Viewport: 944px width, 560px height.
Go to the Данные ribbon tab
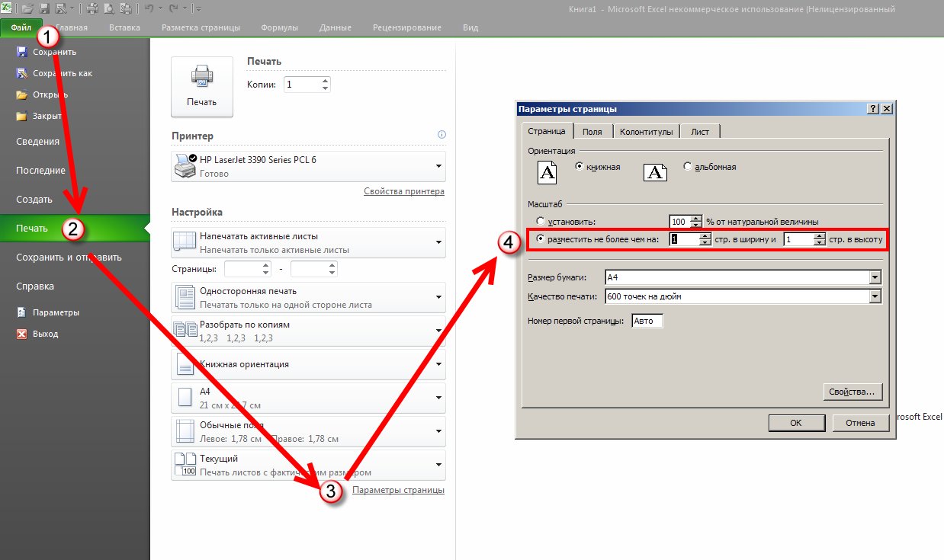coord(336,27)
